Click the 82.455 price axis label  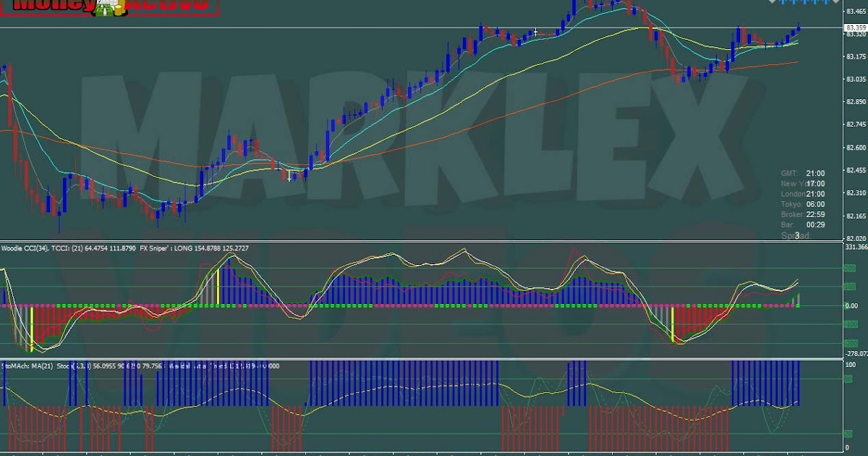pos(856,170)
